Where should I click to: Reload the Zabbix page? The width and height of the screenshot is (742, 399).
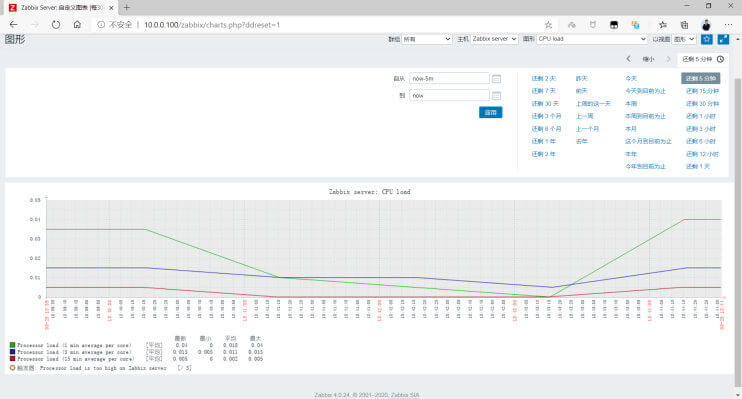click(56, 25)
